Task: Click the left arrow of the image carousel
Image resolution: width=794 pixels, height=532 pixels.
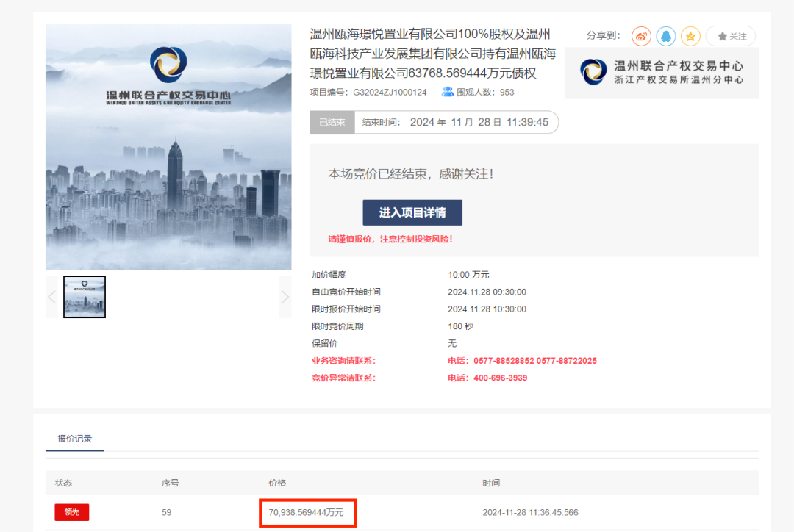Action: 51,296
